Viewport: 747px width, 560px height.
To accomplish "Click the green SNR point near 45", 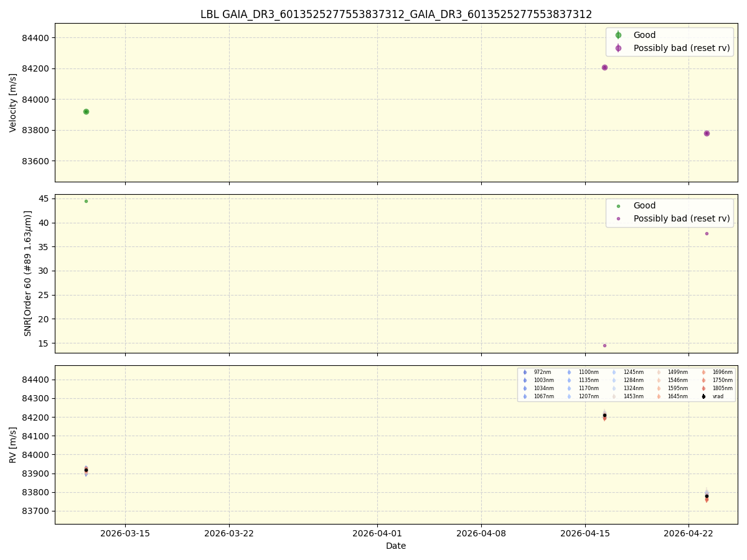I will [86, 201].
